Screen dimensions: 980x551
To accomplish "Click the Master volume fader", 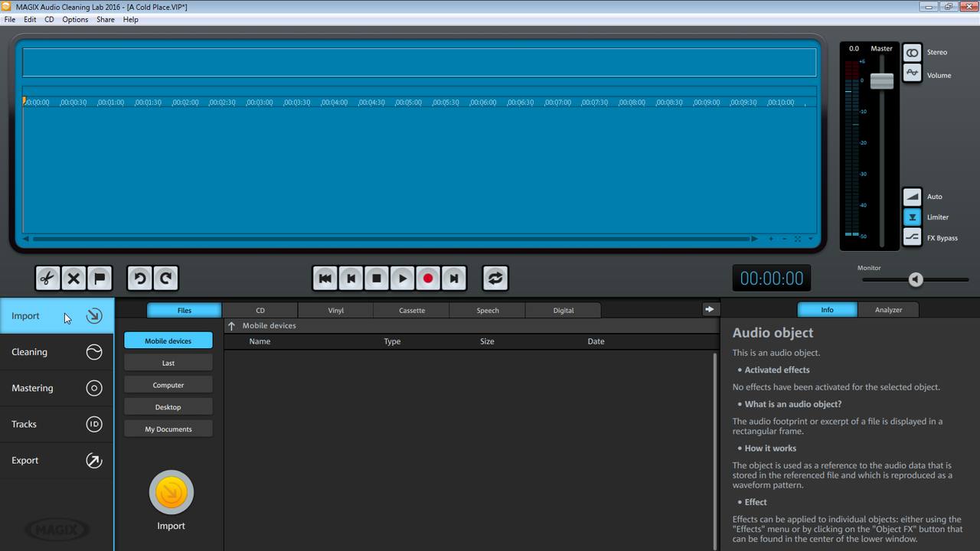I will click(x=882, y=80).
